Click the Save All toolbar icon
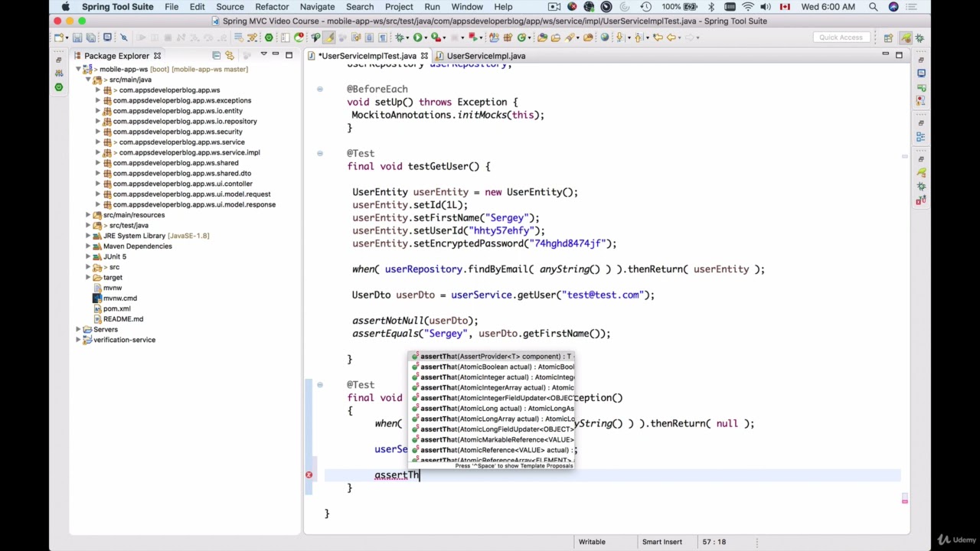 [x=91, y=37]
